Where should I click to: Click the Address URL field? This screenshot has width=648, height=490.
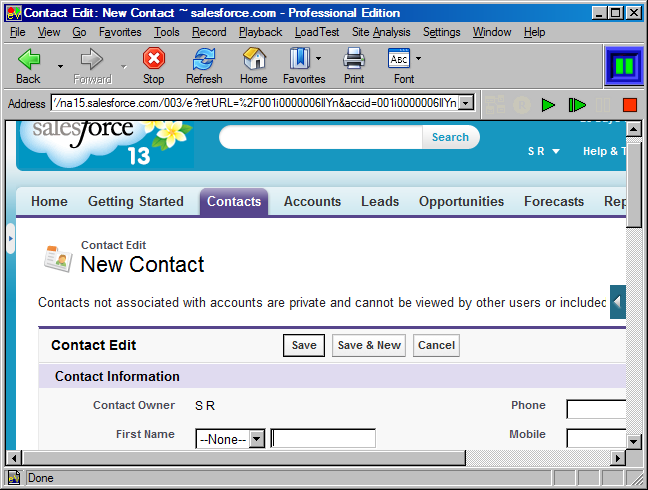click(x=255, y=103)
